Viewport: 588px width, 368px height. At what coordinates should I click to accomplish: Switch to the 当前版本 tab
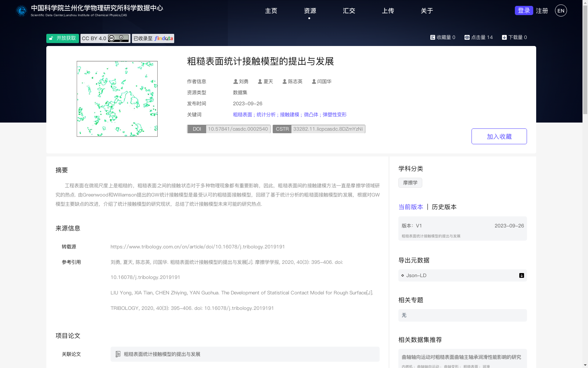coord(411,207)
